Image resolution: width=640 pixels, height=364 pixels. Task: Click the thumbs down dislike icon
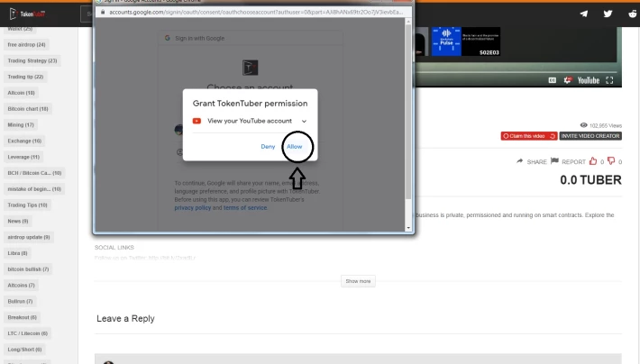pos(611,161)
